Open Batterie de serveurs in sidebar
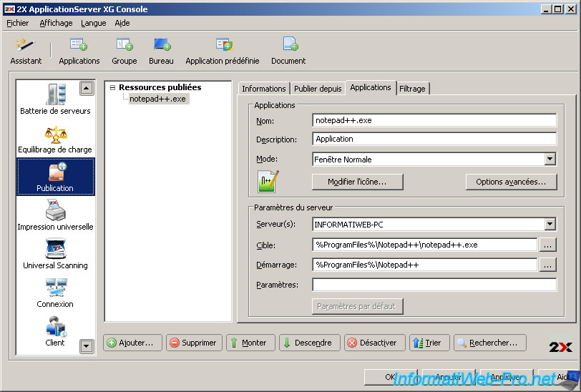 coord(55,99)
